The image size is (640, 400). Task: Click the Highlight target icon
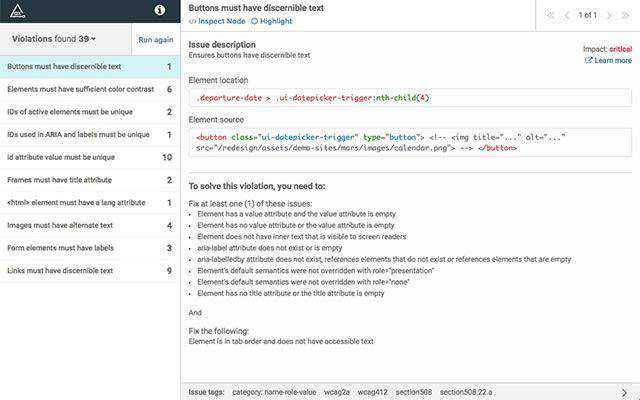pyautogui.click(x=254, y=20)
